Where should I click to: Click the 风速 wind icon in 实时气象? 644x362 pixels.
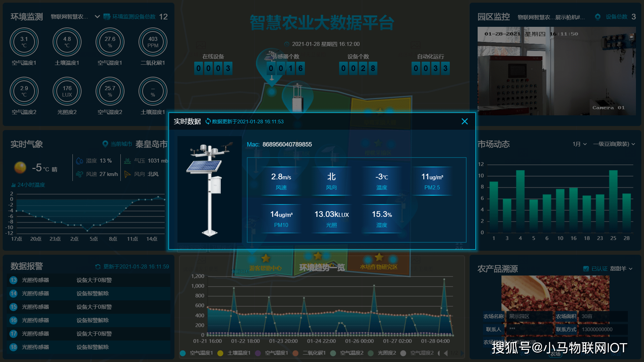coord(79,174)
